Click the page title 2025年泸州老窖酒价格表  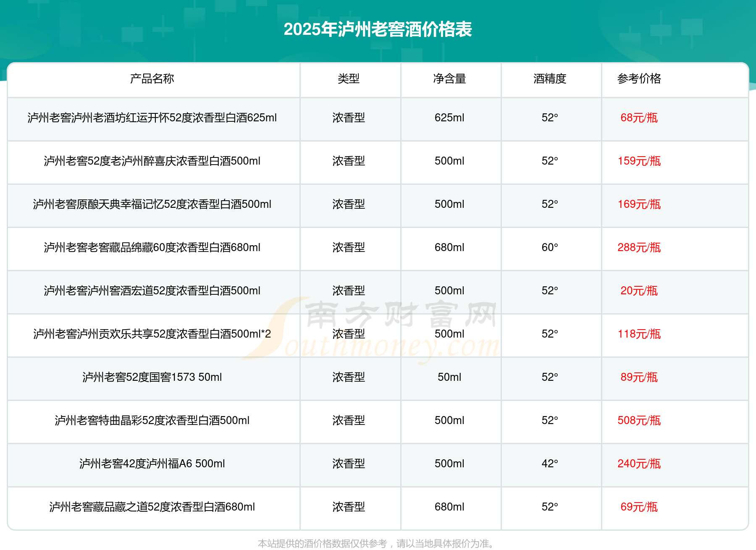click(x=378, y=29)
